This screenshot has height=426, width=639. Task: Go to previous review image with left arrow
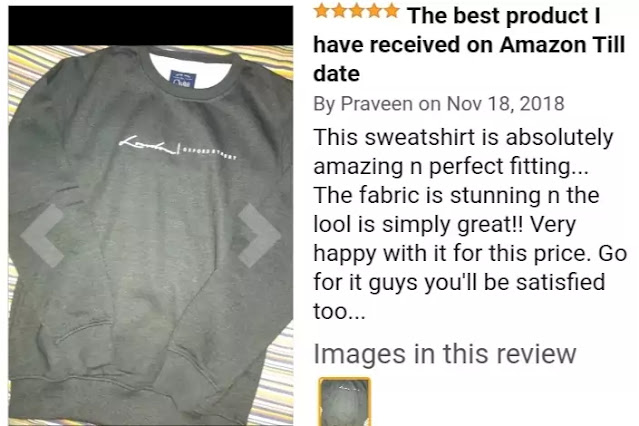(x=42, y=236)
